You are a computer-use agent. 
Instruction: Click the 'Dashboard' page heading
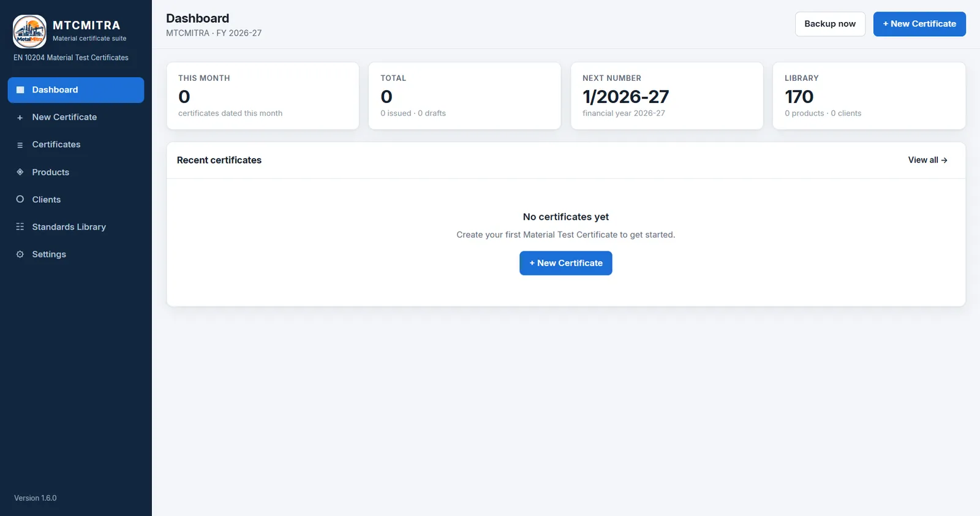(198, 18)
